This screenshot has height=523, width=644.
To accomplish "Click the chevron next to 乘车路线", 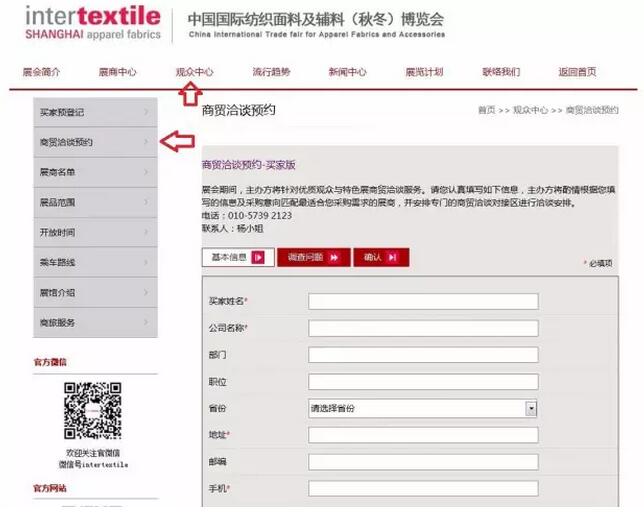I will tap(146, 262).
